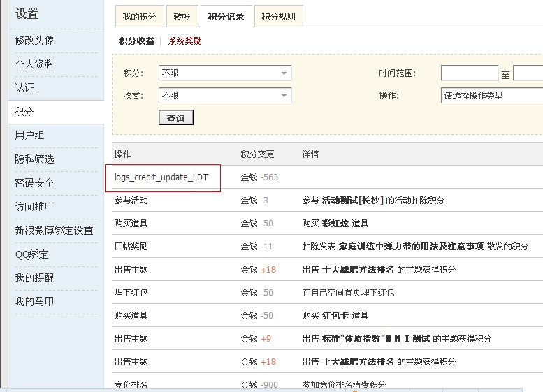The image size is (543, 392).
Task: Open 隐私筛选 settings
Action: point(35,159)
